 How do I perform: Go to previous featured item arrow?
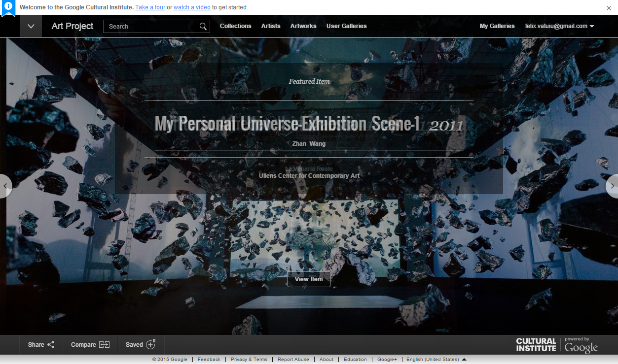click(x=5, y=186)
